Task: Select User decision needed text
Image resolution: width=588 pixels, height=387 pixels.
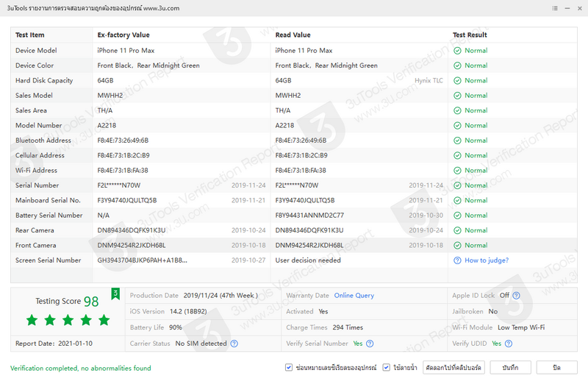Action: [308, 260]
